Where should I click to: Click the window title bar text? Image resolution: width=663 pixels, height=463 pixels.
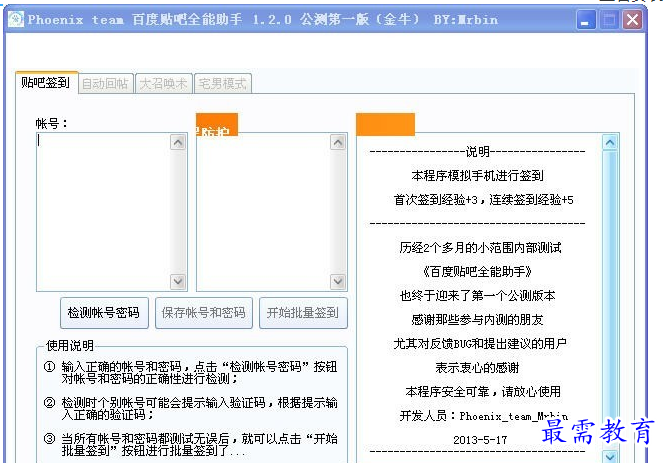click(263, 19)
